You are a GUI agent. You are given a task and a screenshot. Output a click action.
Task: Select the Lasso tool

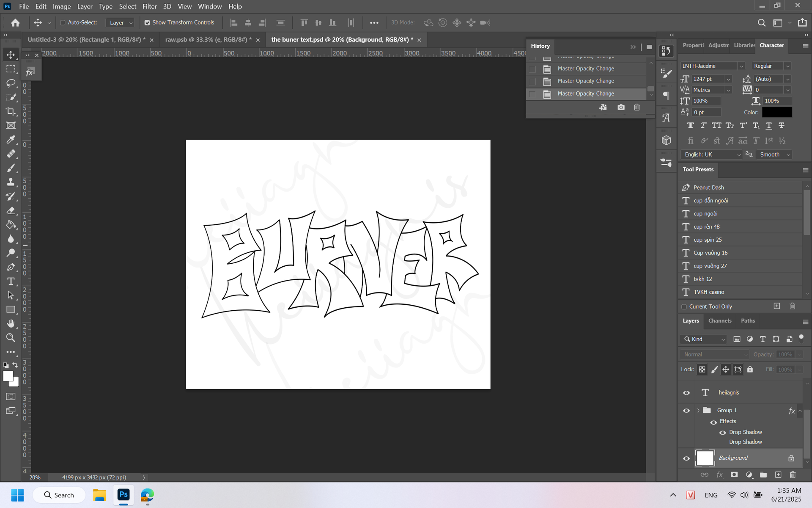click(x=11, y=83)
